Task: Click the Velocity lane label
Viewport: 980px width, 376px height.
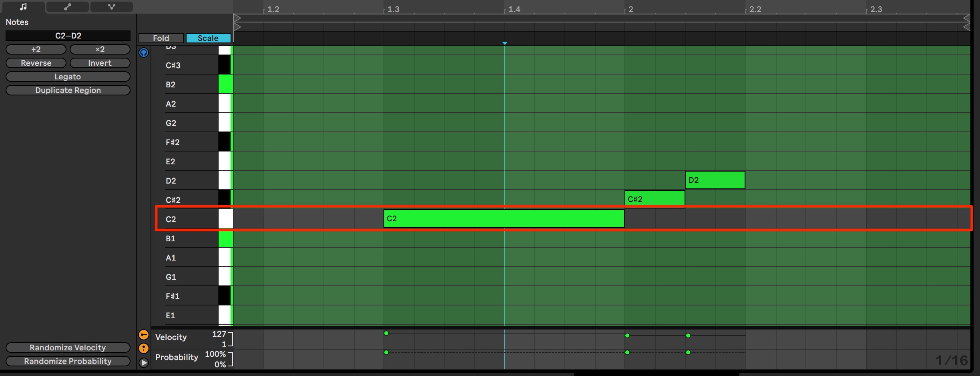Action: tap(171, 337)
